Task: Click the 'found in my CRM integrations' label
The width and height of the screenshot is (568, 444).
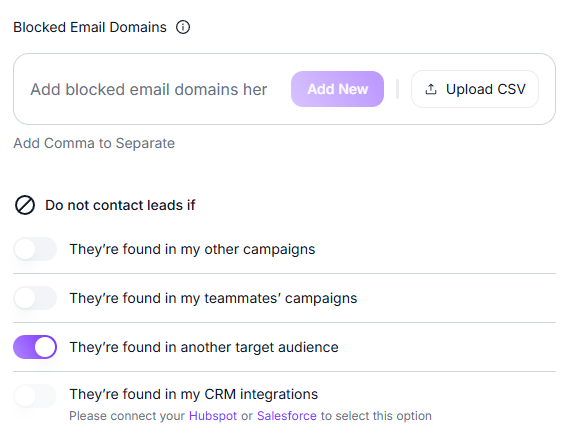Action: [194, 394]
